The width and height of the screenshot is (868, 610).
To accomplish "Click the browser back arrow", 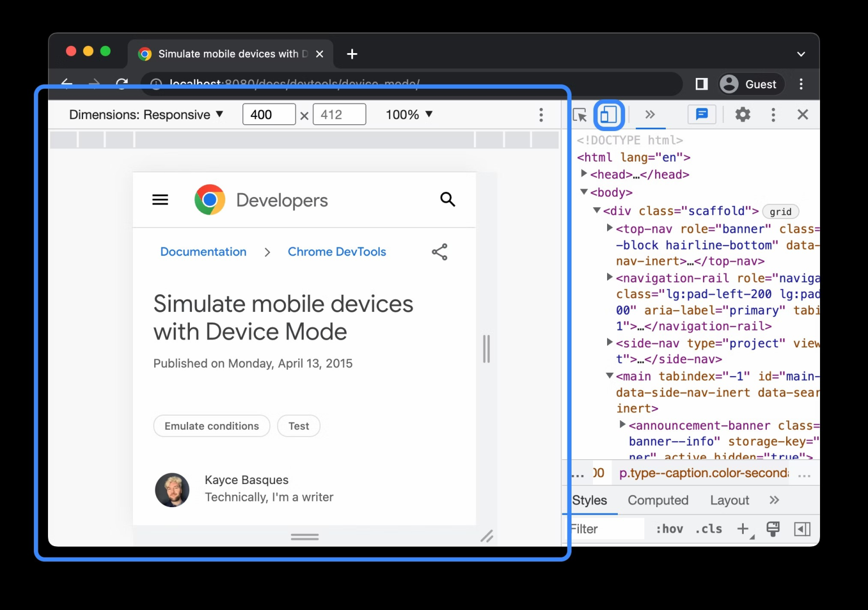I will click(67, 84).
